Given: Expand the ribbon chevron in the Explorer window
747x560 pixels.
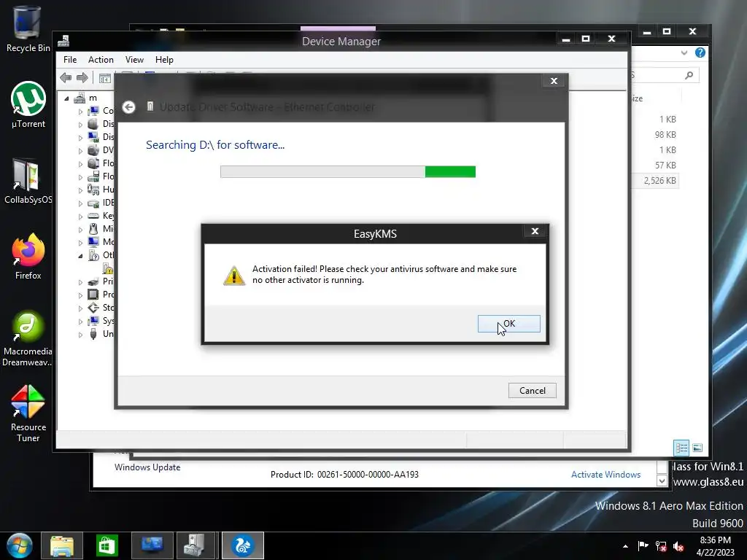Looking at the screenshot, I should click(684, 52).
